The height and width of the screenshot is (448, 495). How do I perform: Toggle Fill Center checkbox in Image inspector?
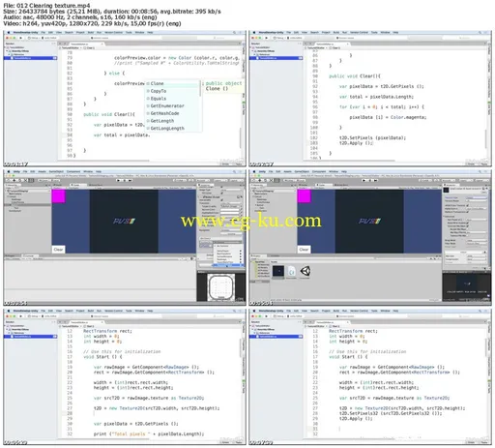222,193
